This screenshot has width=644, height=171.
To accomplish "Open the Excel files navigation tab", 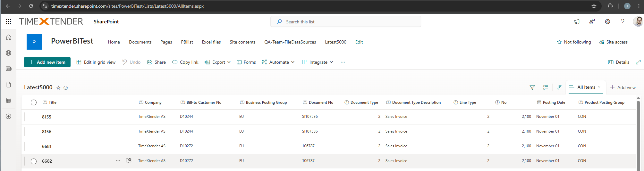I will click(x=211, y=42).
